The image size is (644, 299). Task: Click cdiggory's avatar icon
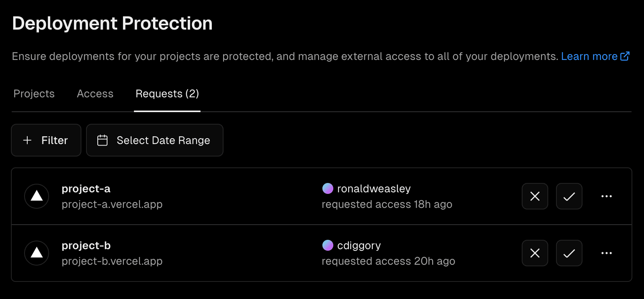tap(327, 245)
